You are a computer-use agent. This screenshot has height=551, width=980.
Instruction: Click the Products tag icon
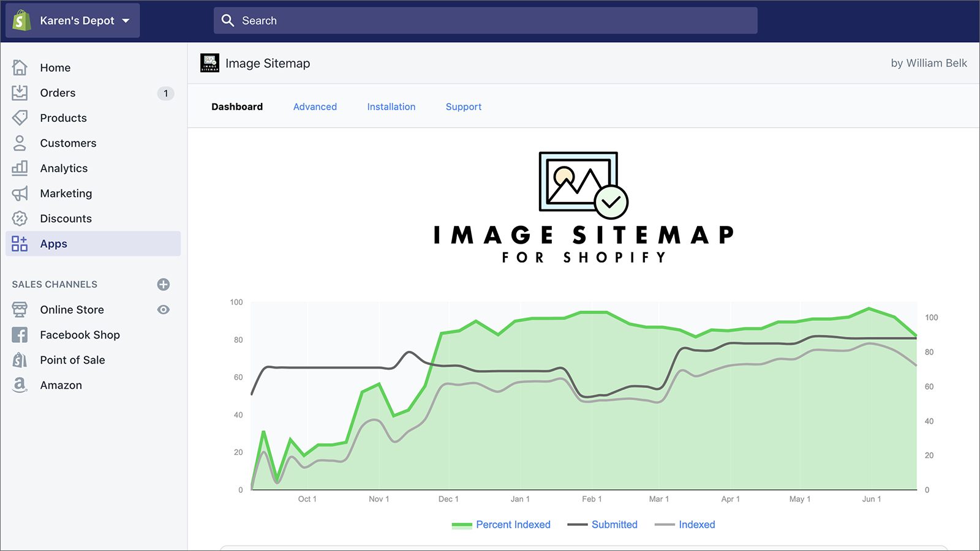pos(20,118)
